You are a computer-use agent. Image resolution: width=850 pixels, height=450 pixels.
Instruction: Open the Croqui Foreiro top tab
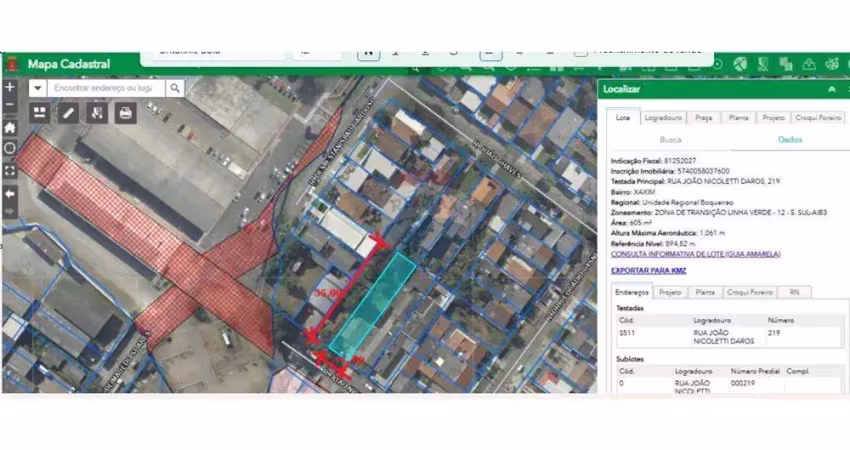[x=817, y=117]
